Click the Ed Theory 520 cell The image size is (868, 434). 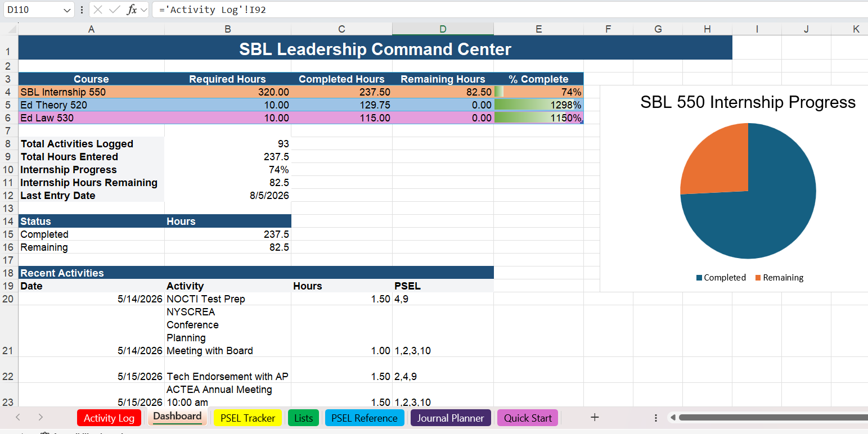tap(92, 105)
